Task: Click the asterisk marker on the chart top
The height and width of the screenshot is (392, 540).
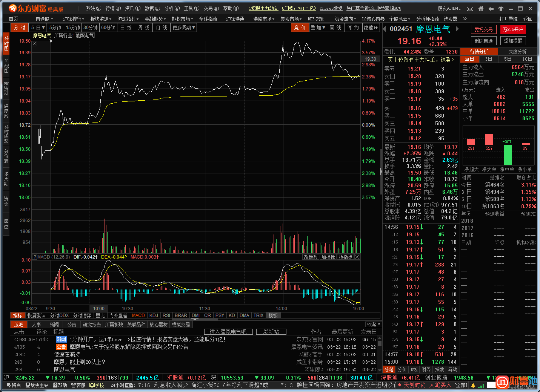Action: click(x=51, y=41)
